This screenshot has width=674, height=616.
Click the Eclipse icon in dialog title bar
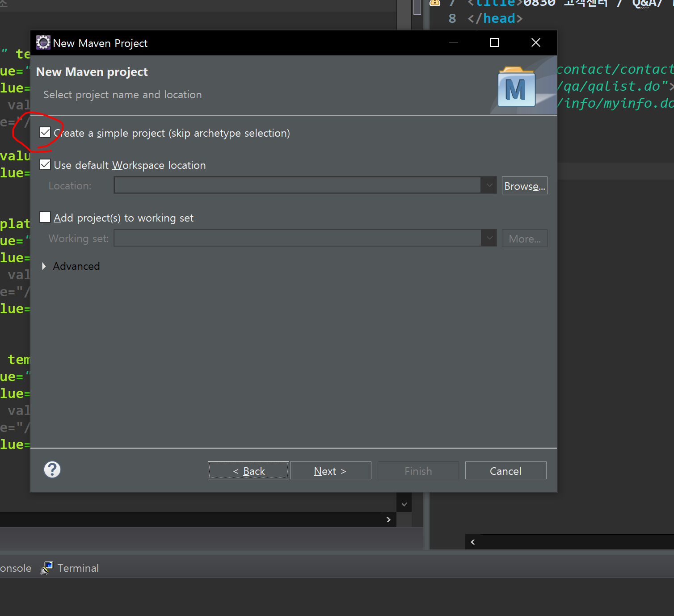tap(43, 42)
